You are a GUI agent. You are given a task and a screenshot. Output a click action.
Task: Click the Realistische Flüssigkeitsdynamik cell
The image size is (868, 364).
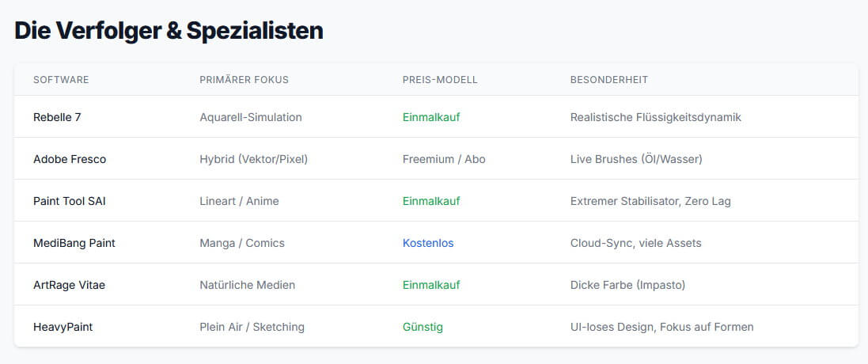[x=655, y=117]
